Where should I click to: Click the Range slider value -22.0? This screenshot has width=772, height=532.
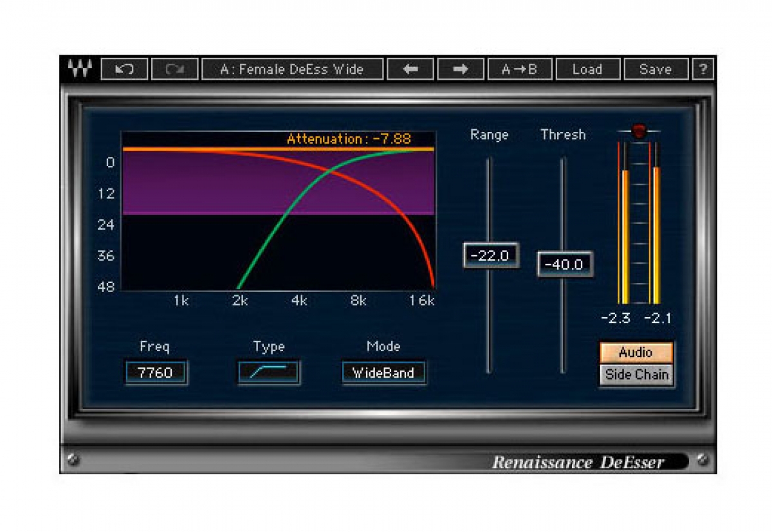(490, 255)
